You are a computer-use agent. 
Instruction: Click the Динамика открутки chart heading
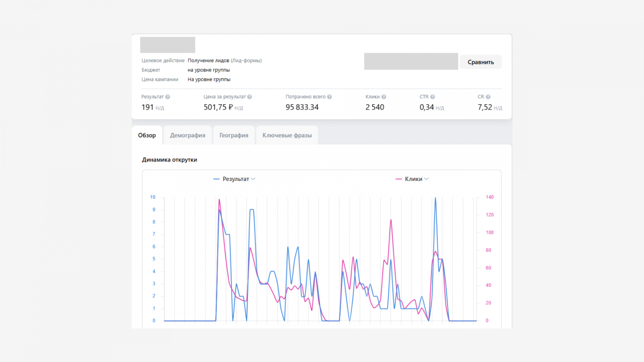pyautogui.click(x=169, y=160)
